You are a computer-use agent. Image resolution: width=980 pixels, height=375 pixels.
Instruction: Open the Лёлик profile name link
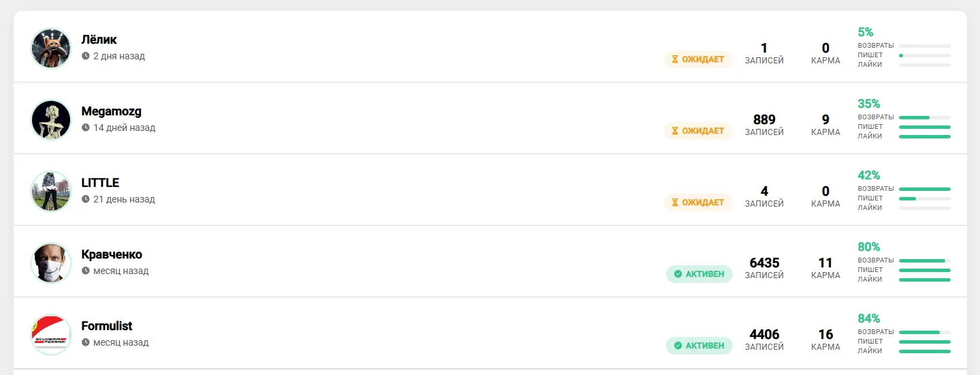click(99, 40)
